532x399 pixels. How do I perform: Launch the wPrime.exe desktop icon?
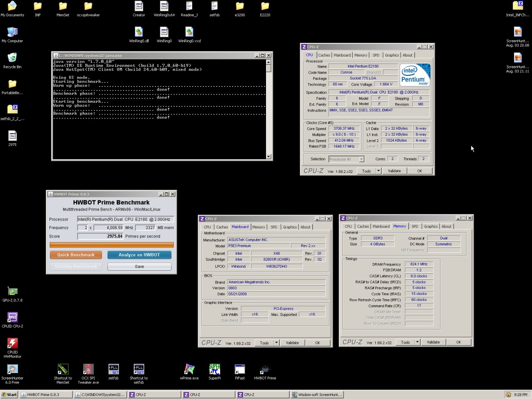coord(189,371)
